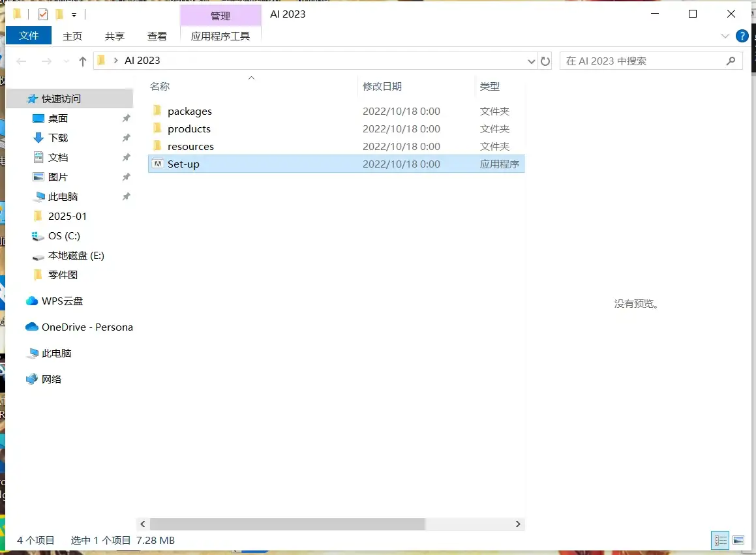Open the address bar history dropdown
The width and height of the screenshot is (756, 555).
[x=532, y=60]
